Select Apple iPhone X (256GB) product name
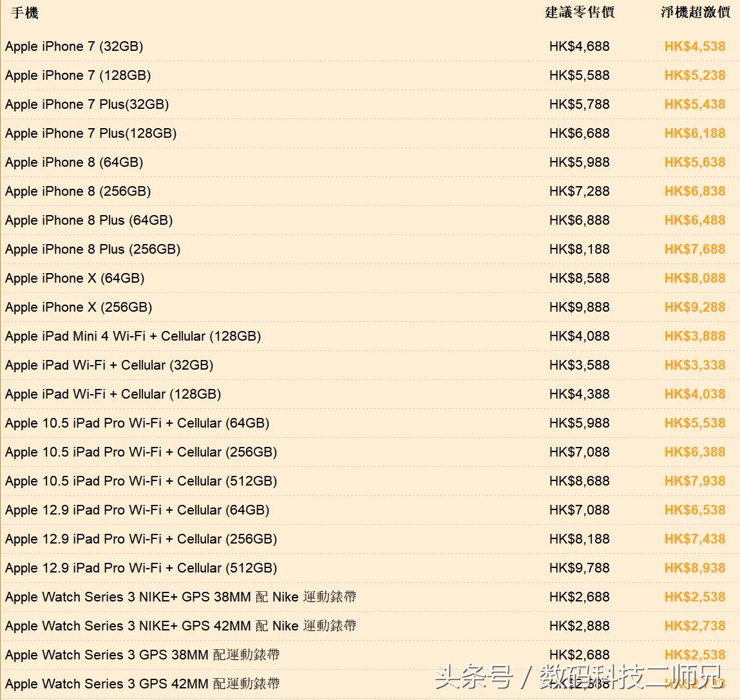The image size is (740, 700). (x=79, y=307)
